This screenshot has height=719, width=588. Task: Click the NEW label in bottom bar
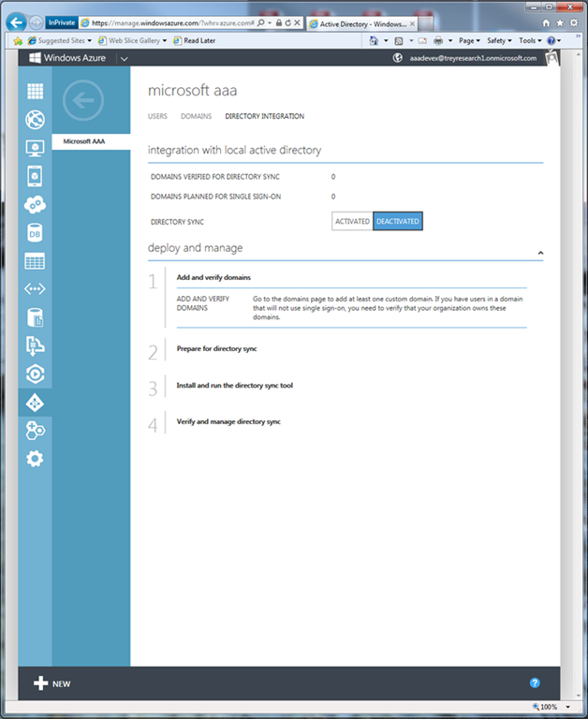tap(62, 683)
